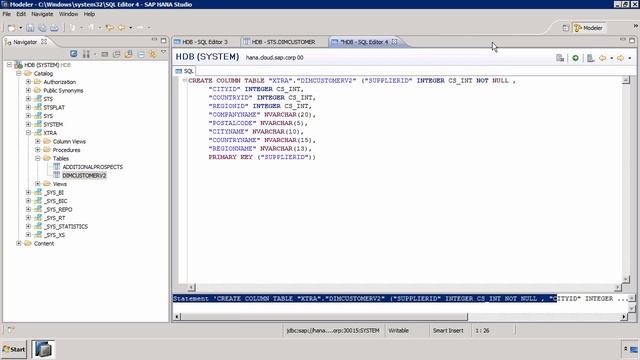Execute the SQL with green arrow

(x=575, y=58)
